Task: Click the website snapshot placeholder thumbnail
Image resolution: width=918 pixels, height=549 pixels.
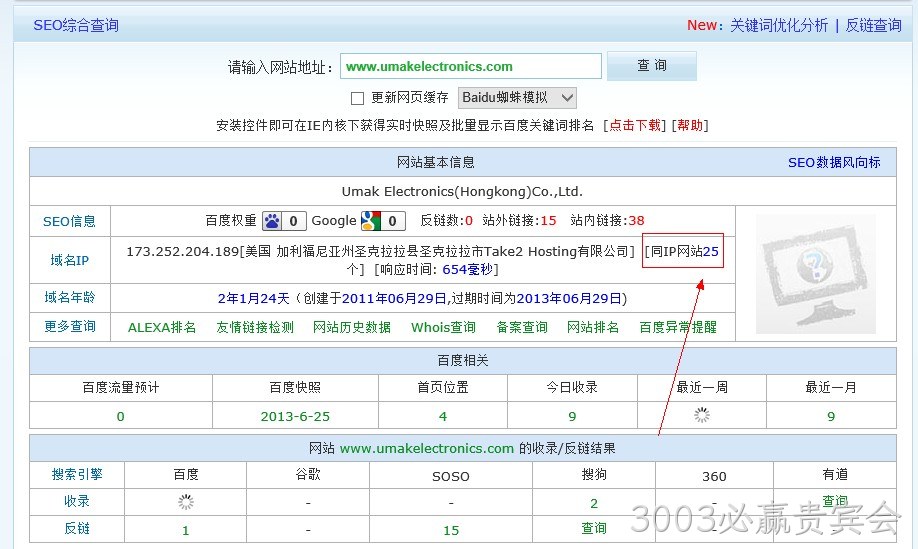Action: 816,274
